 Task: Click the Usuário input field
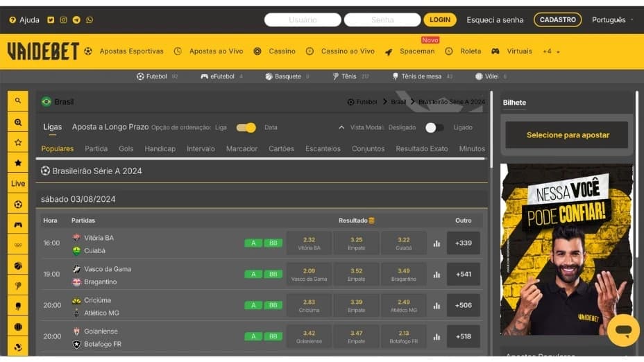pos(303,19)
